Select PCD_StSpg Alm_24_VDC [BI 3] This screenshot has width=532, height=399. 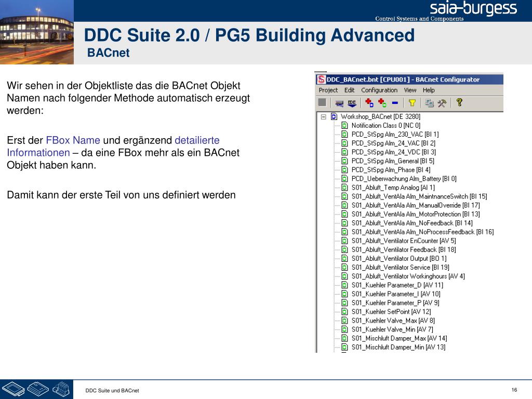pyautogui.click(x=394, y=152)
